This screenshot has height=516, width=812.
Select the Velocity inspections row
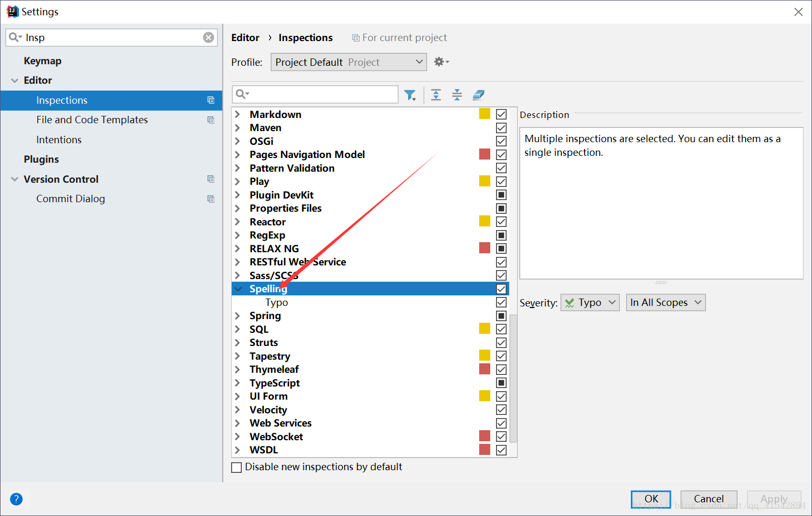click(370, 410)
